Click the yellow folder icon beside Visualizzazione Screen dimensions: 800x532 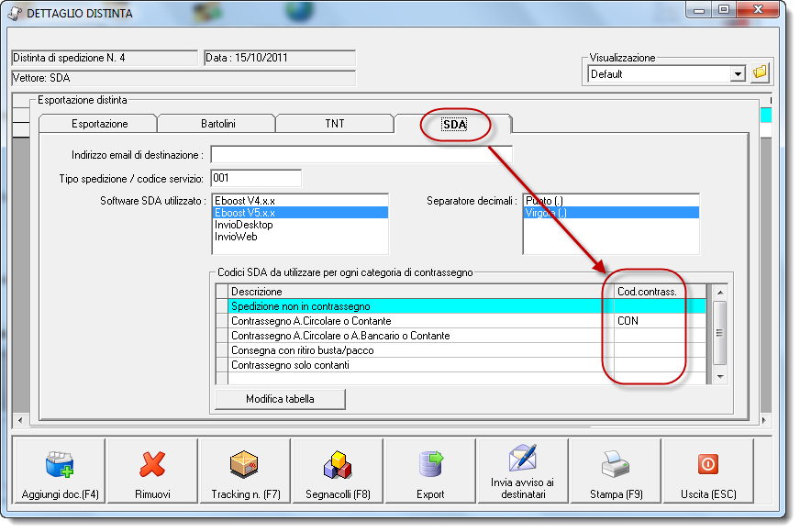pos(760,73)
